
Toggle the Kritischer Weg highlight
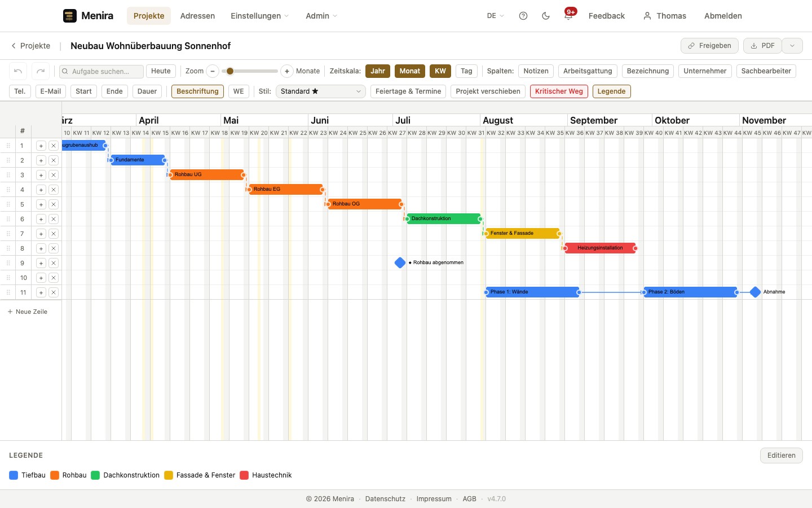click(559, 91)
